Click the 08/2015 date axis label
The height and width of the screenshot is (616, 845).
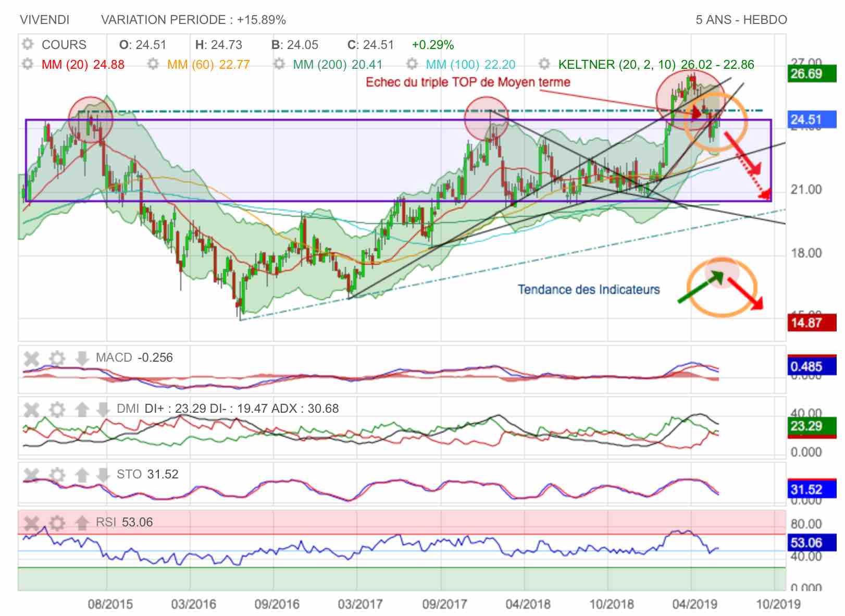[x=110, y=604]
